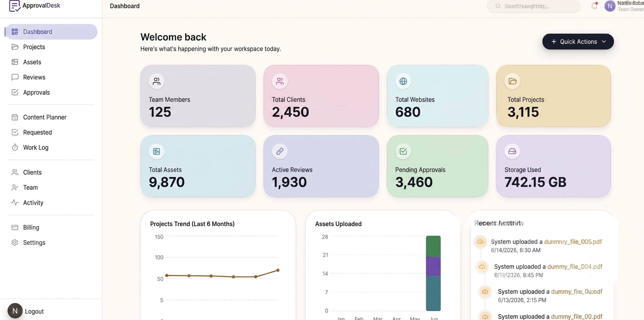Click the N avatar beside Logout

click(x=15, y=311)
